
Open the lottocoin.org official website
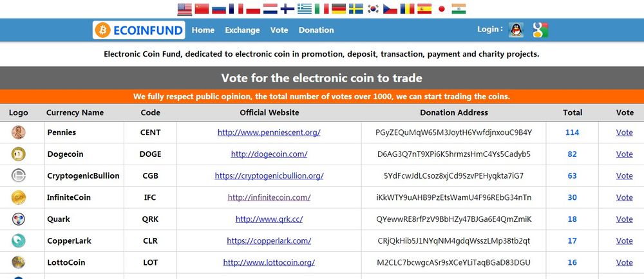[269, 263]
